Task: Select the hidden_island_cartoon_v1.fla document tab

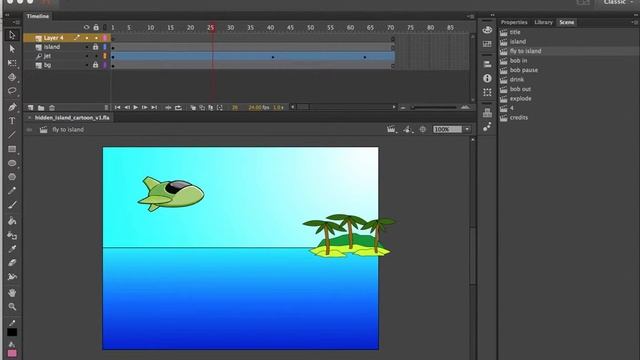Action: click(72, 118)
